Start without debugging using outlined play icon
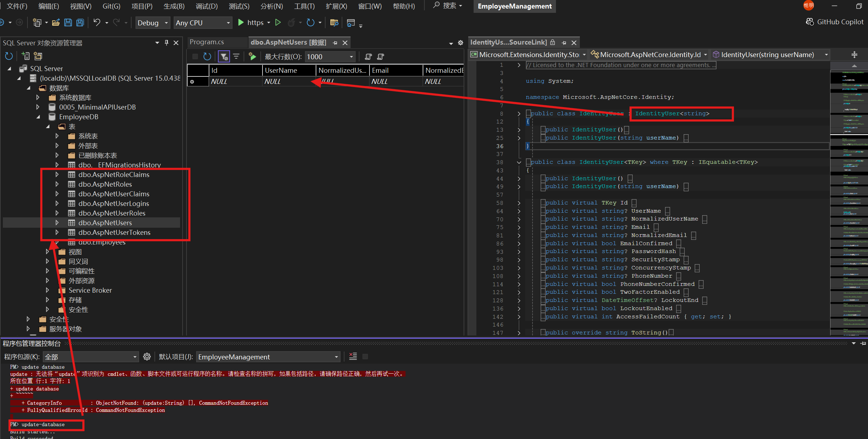Image resolution: width=868 pixels, height=439 pixels. click(x=278, y=22)
